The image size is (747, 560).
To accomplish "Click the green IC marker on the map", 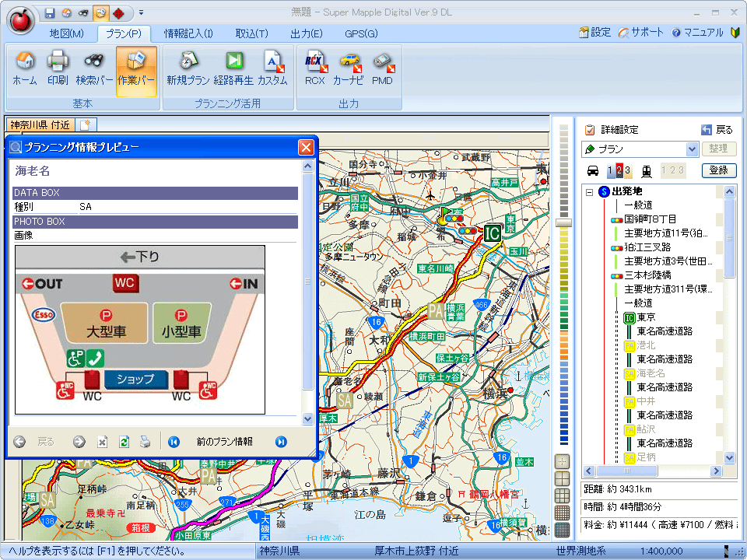I will point(492,233).
